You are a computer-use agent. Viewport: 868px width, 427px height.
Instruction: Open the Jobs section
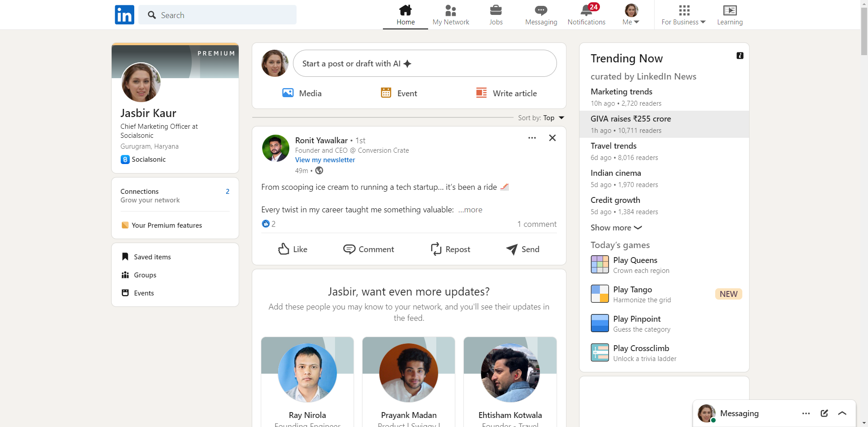click(496, 15)
